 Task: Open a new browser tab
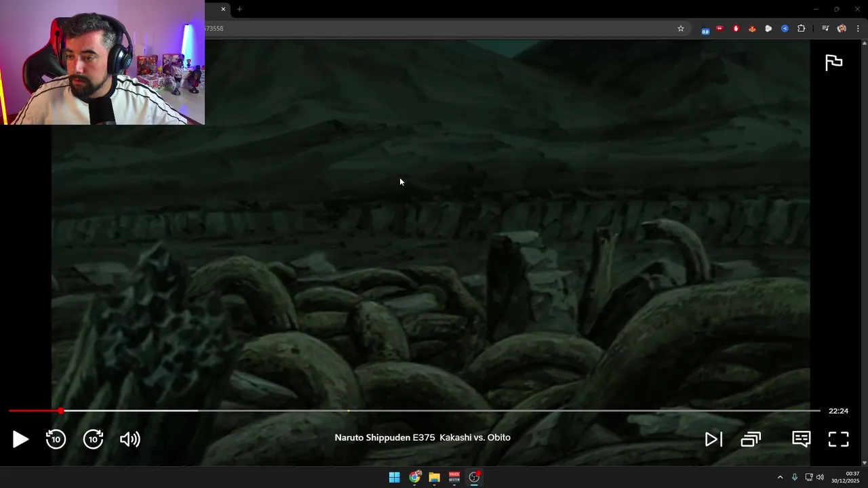coord(239,9)
